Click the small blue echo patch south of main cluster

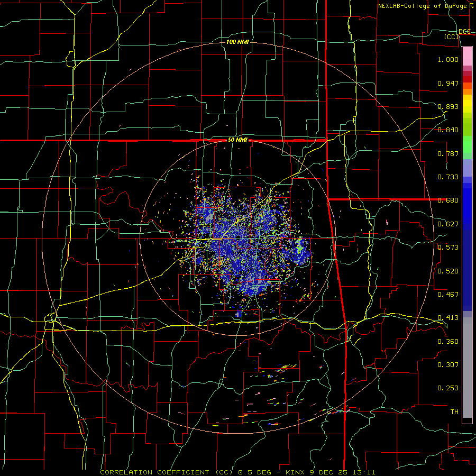[239, 314]
